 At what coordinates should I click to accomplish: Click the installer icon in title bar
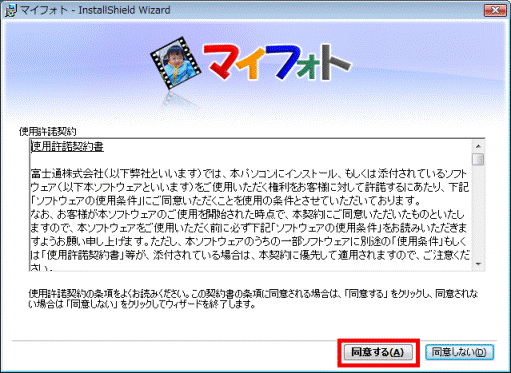[11, 11]
